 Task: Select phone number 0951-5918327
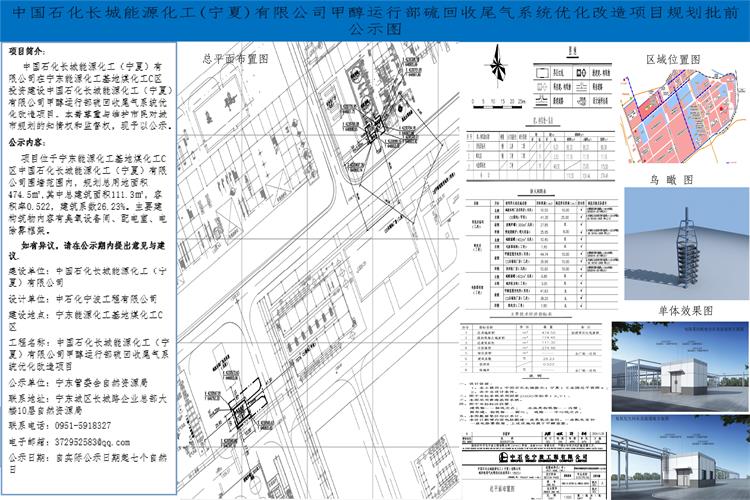83,425
